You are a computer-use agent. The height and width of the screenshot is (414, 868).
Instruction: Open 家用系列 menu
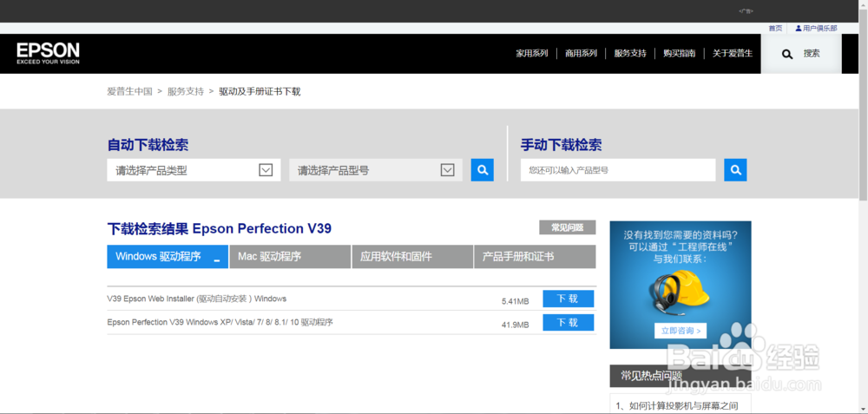(x=532, y=54)
